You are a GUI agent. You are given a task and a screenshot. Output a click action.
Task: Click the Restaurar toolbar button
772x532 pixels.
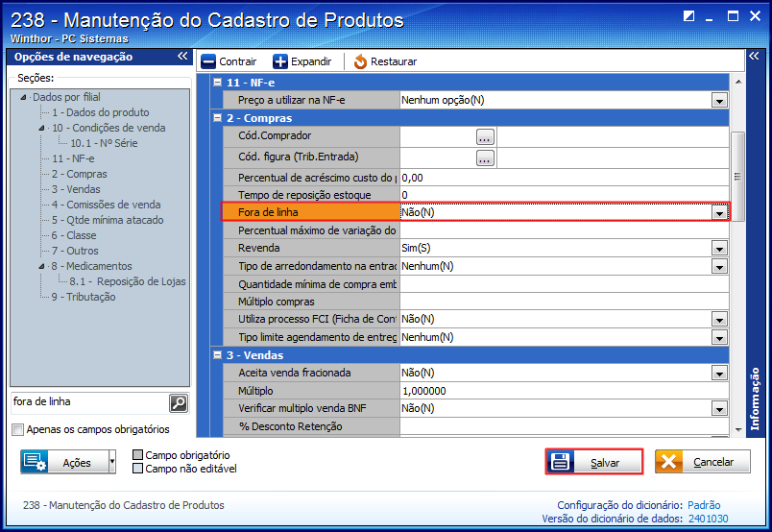[x=385, y=61]
